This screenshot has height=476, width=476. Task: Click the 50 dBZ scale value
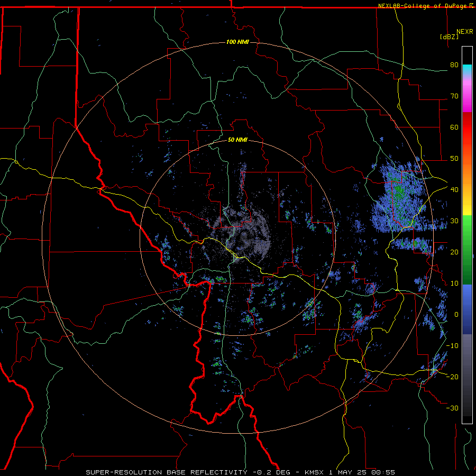click(454, 159)
